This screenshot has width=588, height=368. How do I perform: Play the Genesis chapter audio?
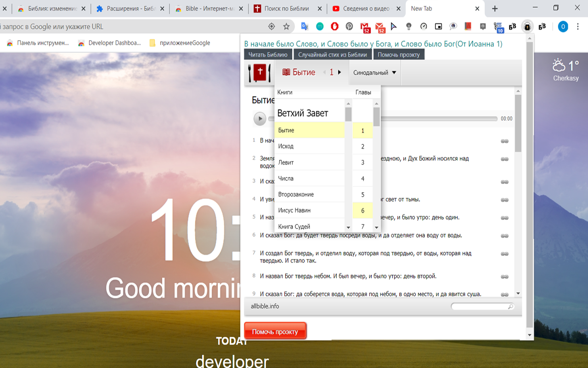[260, 119]
